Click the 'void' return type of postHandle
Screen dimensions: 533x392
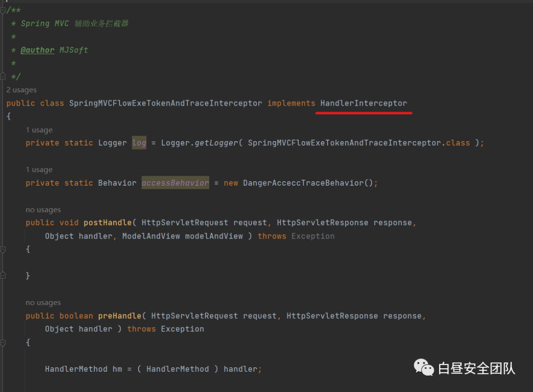click(x=69, y=223)
